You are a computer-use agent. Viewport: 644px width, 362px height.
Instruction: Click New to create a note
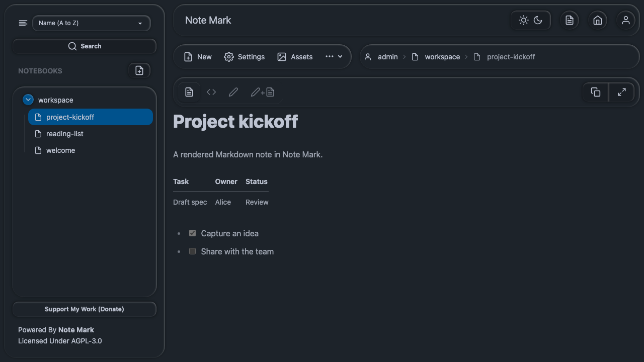[x=198, y=57]
